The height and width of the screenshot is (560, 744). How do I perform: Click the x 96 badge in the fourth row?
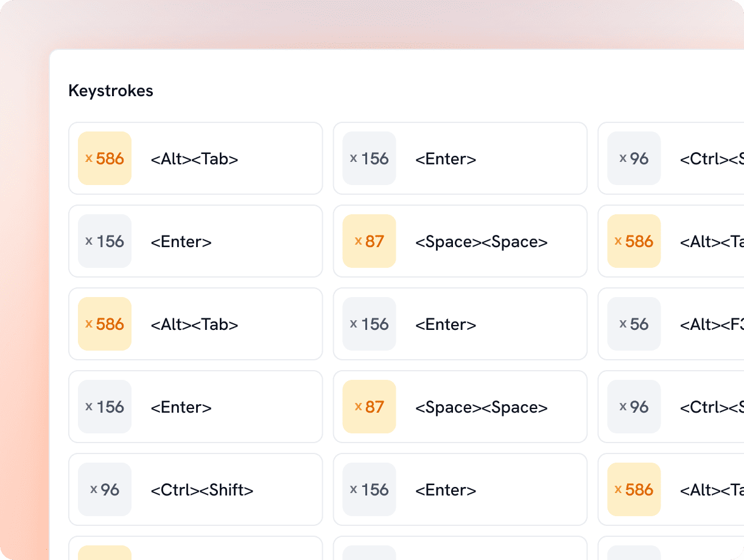click(634, 407)
